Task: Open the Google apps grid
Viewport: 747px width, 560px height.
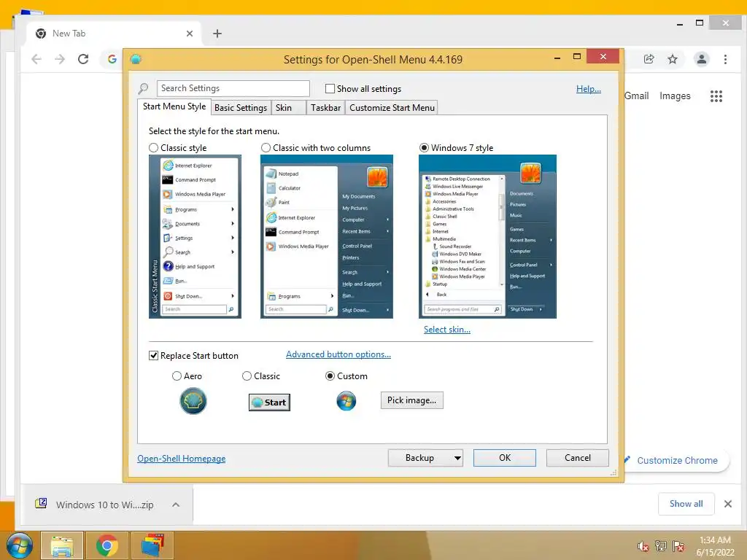Action: click(716, 96)
